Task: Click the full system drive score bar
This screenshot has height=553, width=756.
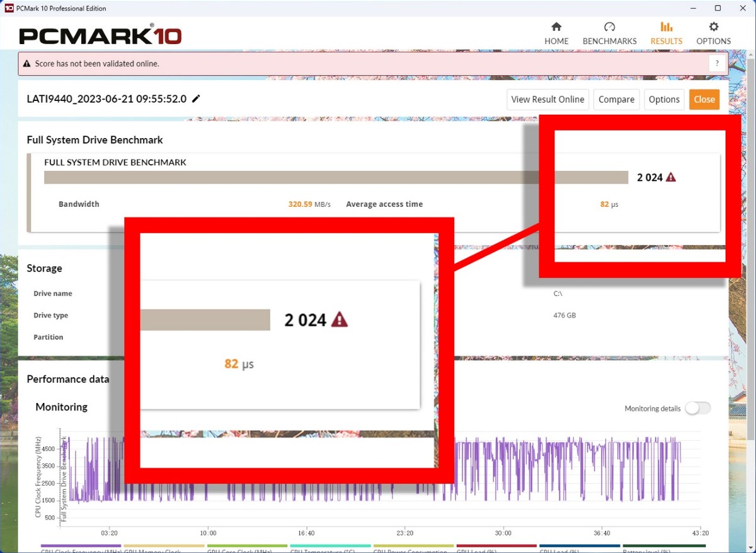Action: tap(336, 177)
